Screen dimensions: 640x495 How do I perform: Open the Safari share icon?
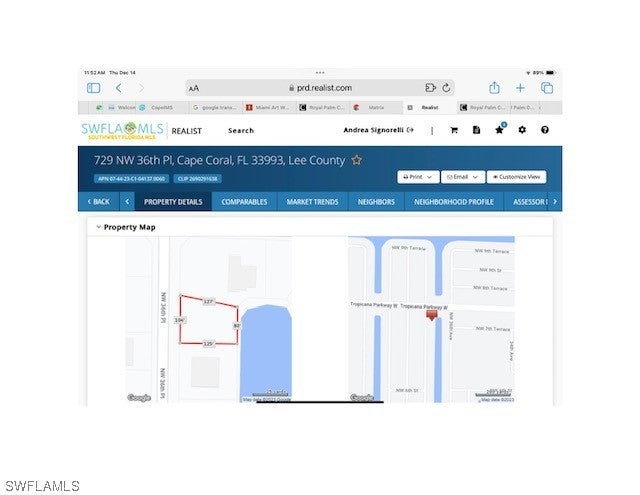(494, 87)
